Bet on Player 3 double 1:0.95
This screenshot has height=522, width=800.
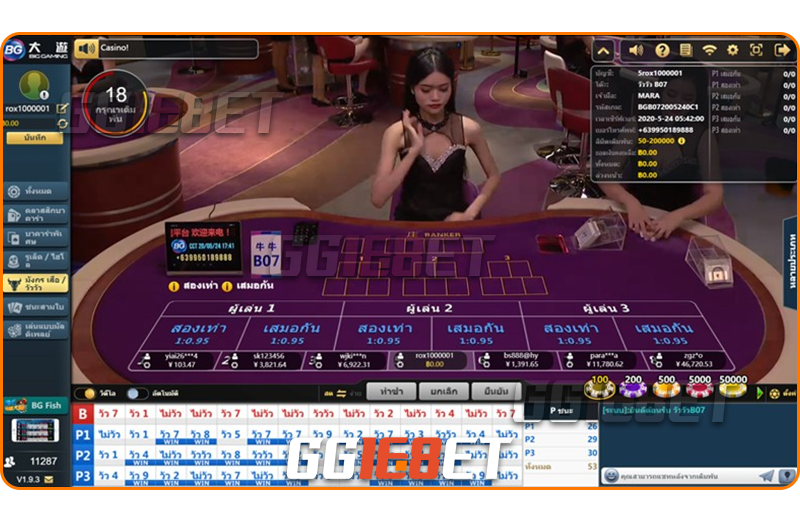571,333
